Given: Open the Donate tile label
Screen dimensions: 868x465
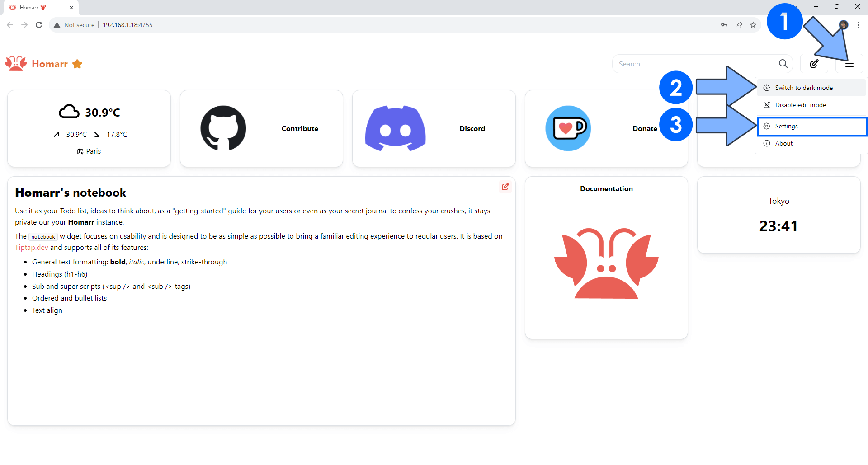Looking at the screenshot, I should pos(645,129).
